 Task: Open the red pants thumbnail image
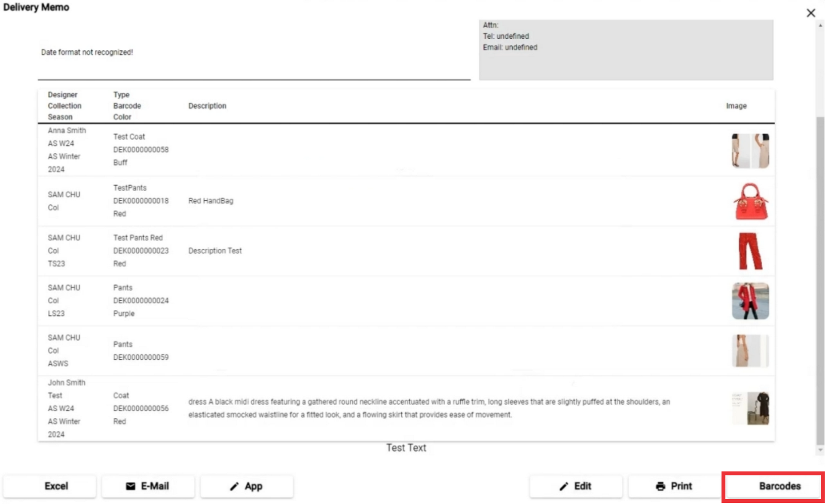click(x=750, y=251)
